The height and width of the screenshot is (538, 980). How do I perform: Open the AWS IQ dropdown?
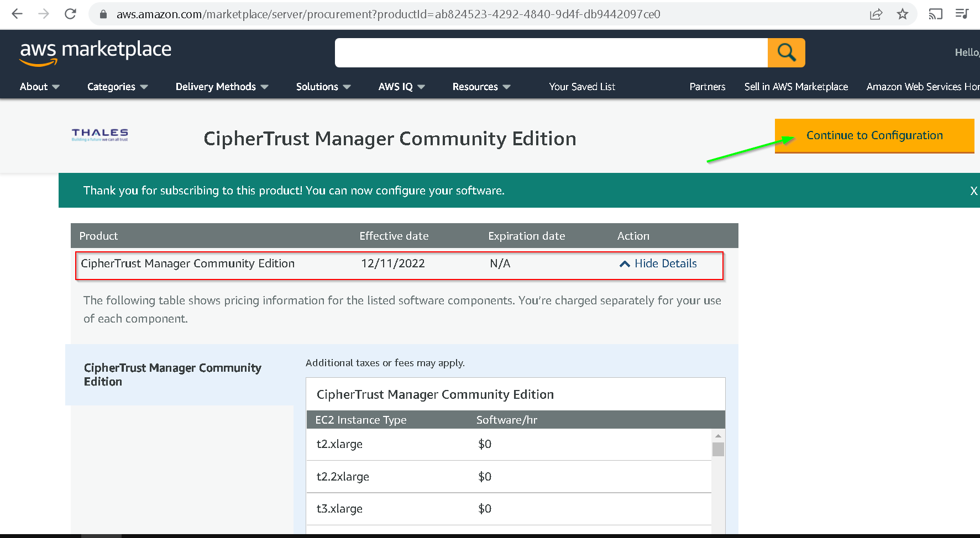402,87
